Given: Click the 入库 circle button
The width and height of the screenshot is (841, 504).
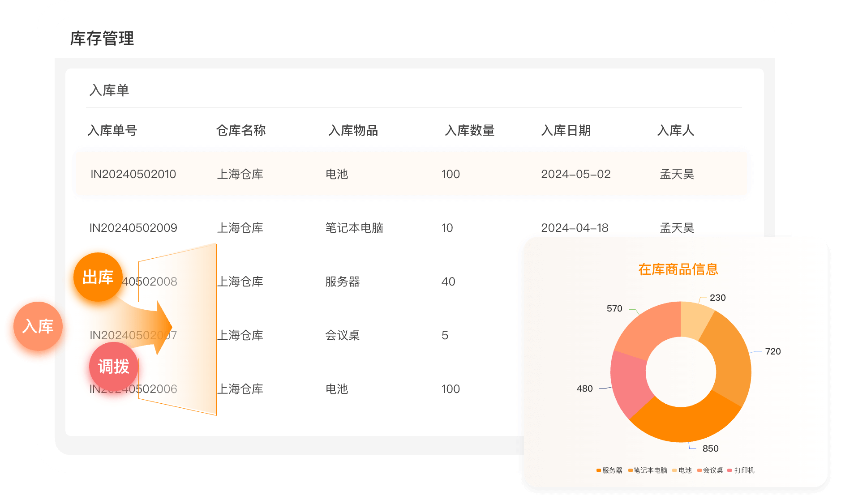Looking at the screenshot, I should click(37, 327).
